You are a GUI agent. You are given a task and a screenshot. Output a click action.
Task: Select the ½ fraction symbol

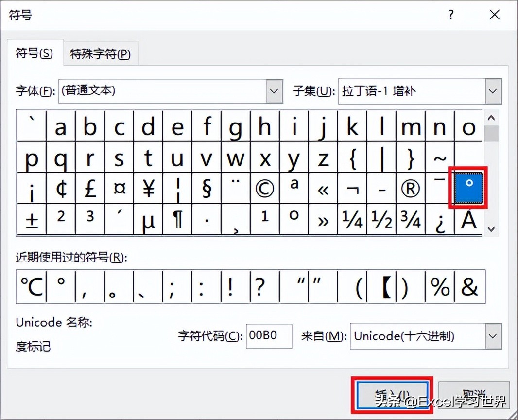(381, 220)
